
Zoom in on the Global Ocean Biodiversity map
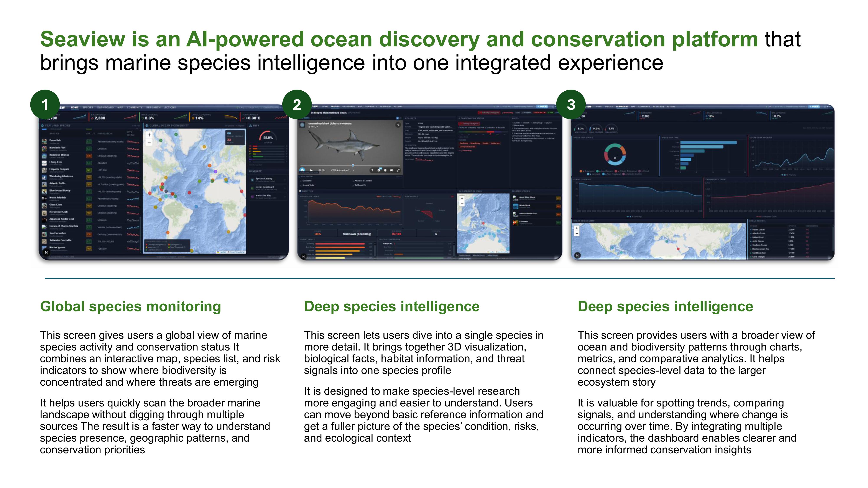(x=149, y=135)
